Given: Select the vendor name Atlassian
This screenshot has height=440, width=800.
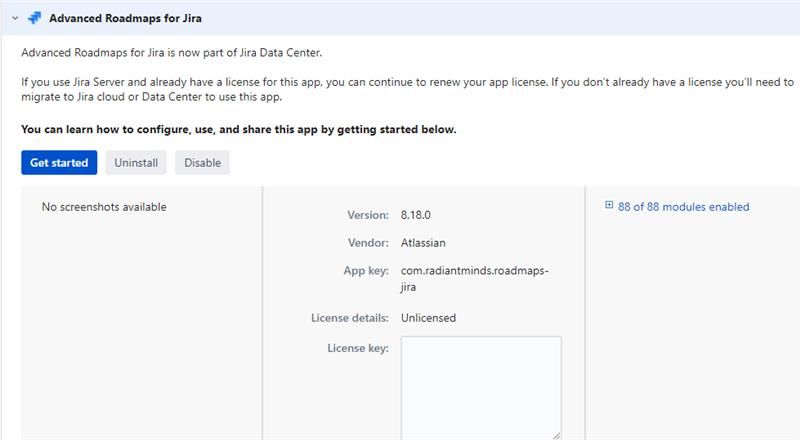Looking at the screenshot, I should (423, 242).
